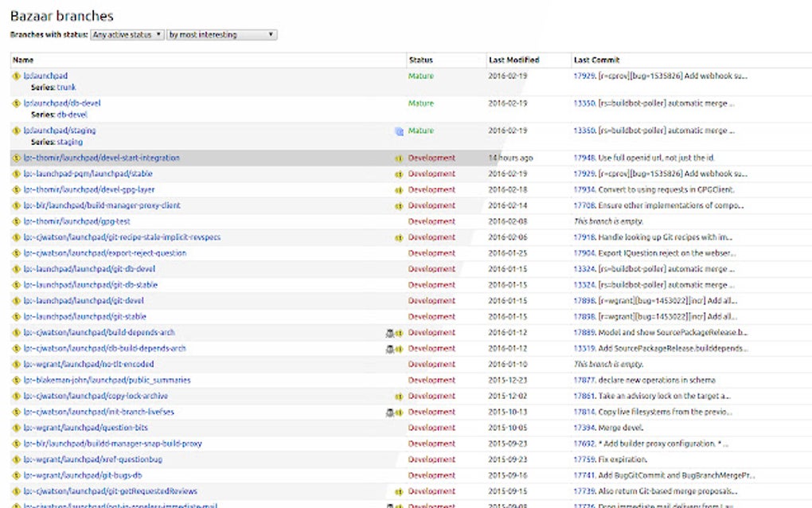The image size is (812, 508).
Task: Open the trunk series link
Action: coord(66,88)
